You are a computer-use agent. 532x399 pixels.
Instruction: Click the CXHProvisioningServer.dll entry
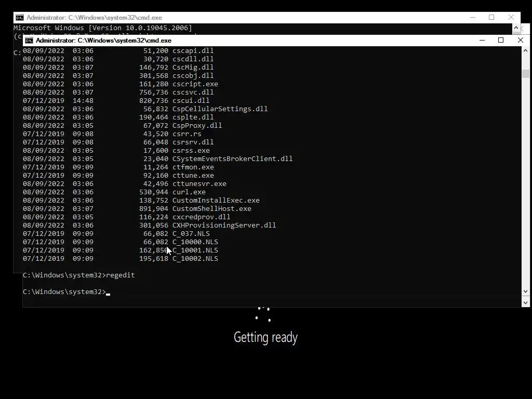pos(149,225)
